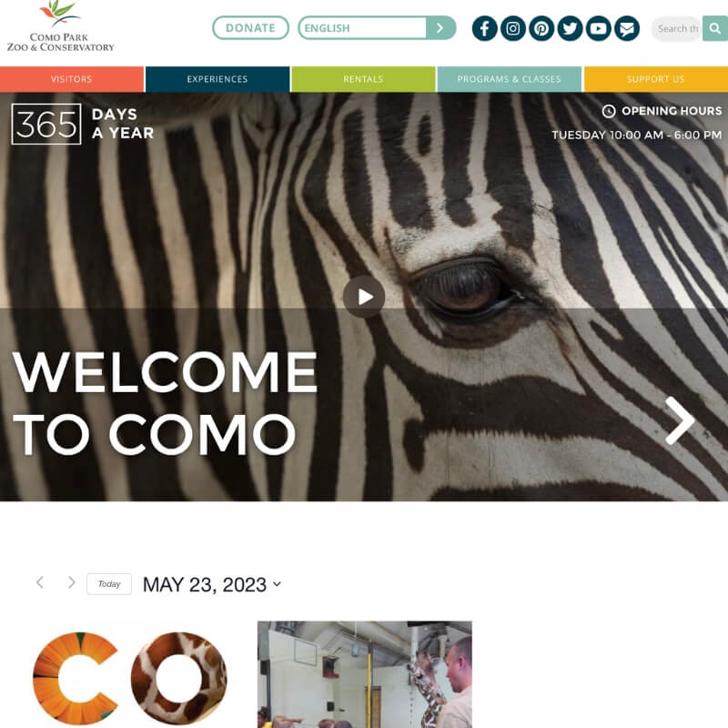Open the email newsletter envelope icon

[627, 28]
